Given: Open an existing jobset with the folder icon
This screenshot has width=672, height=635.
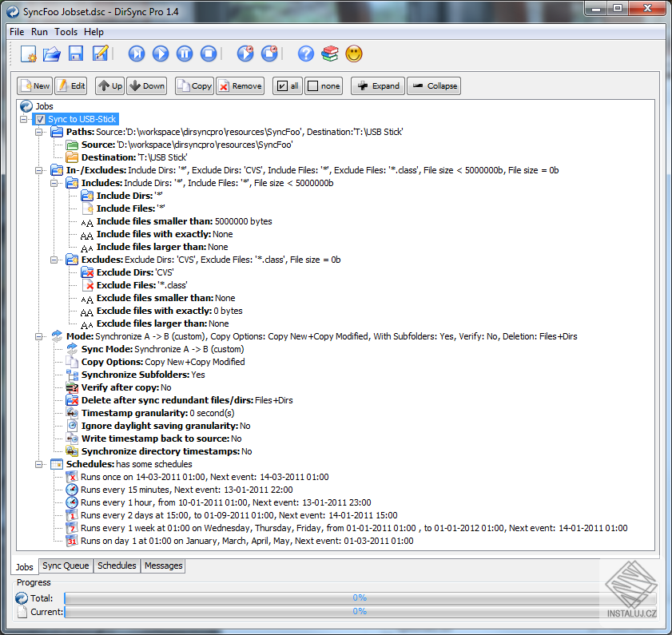Looking at the screenshot, I should (x=50, y=54).
